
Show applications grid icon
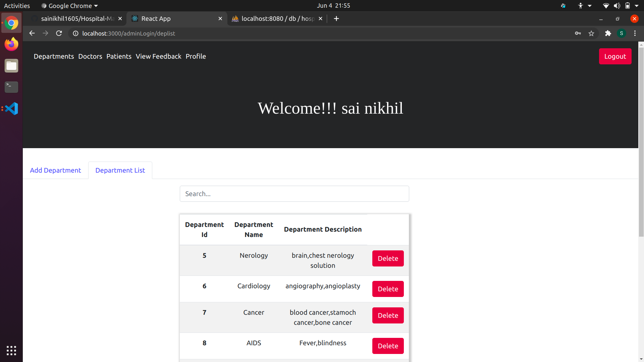tap(11, 350)
